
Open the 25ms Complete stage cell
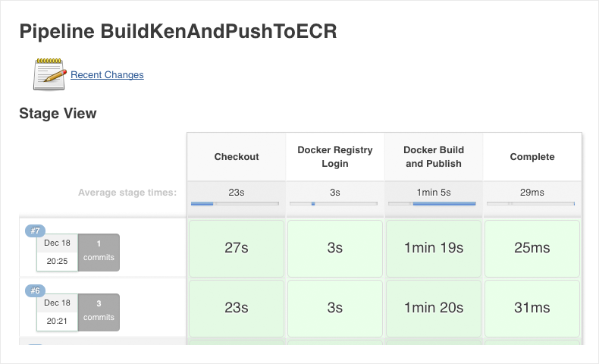click(x=532, y=248)
